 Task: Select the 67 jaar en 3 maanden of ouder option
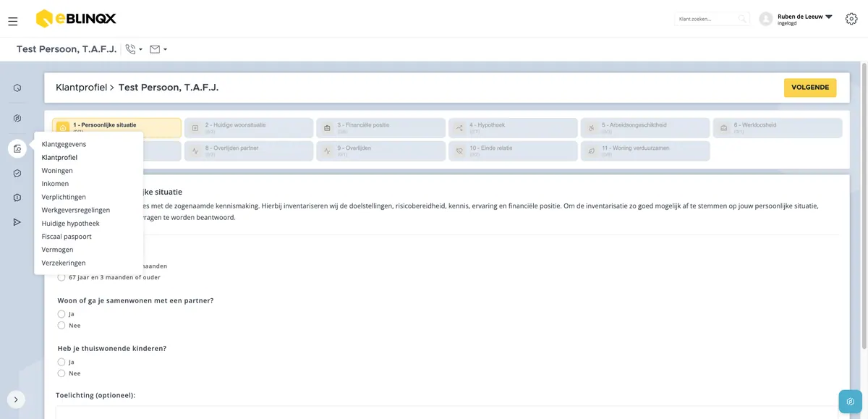(x=61, y=277)
